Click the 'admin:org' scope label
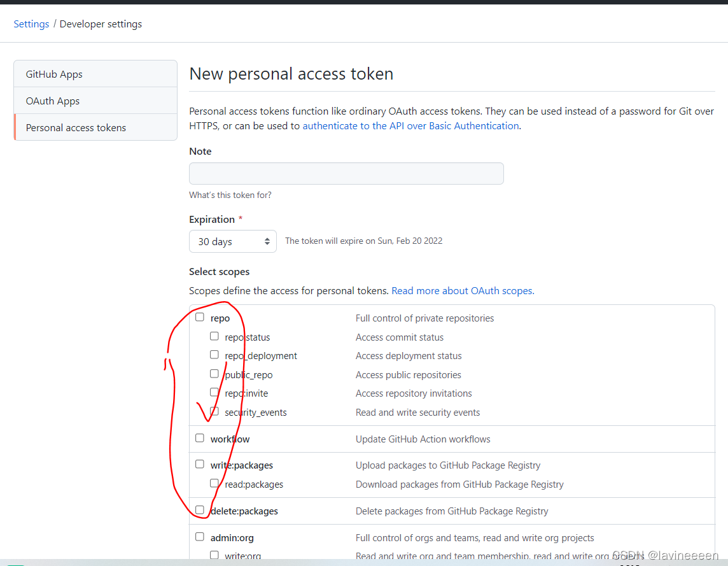The image size is (728, 566). click(232, 537)
